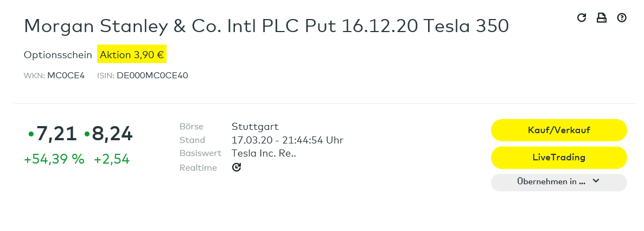This screenshot has width=644, height=231.
Task: Open the Tesla Inc. Re.. Basiswert link
Action: click(264, 153)
